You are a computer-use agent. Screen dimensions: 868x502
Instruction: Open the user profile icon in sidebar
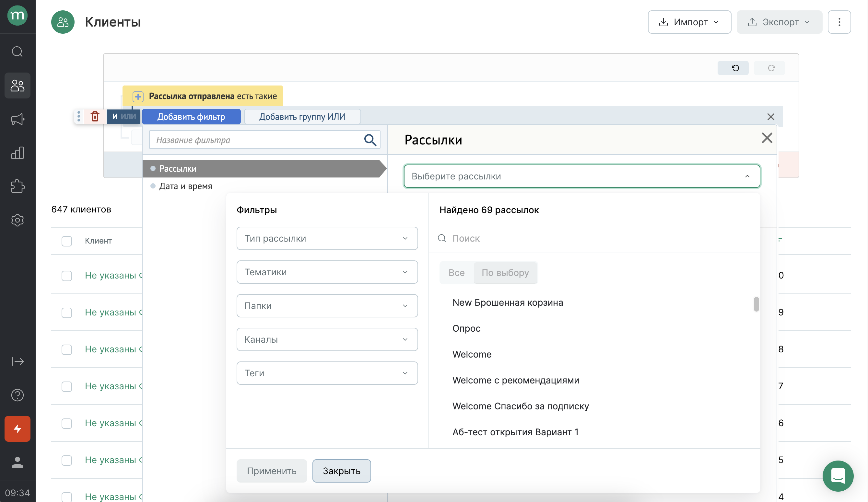click(17, 462)
